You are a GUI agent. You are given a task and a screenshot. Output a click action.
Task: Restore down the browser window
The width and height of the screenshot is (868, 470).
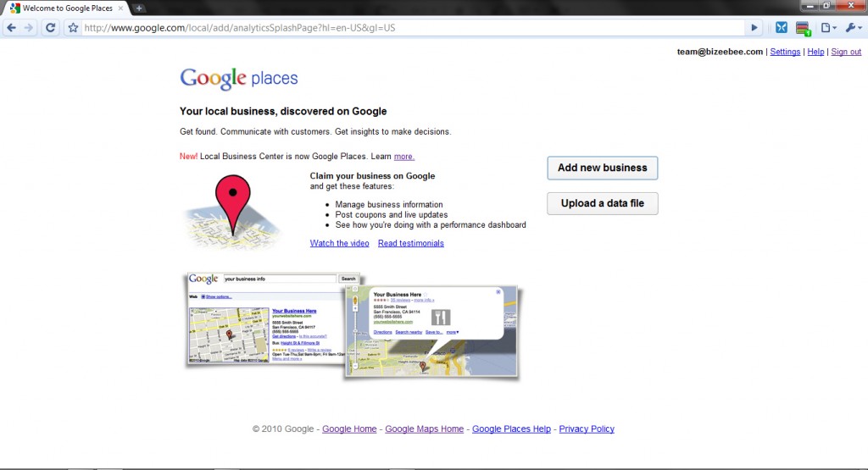click(x=826, y=6)
